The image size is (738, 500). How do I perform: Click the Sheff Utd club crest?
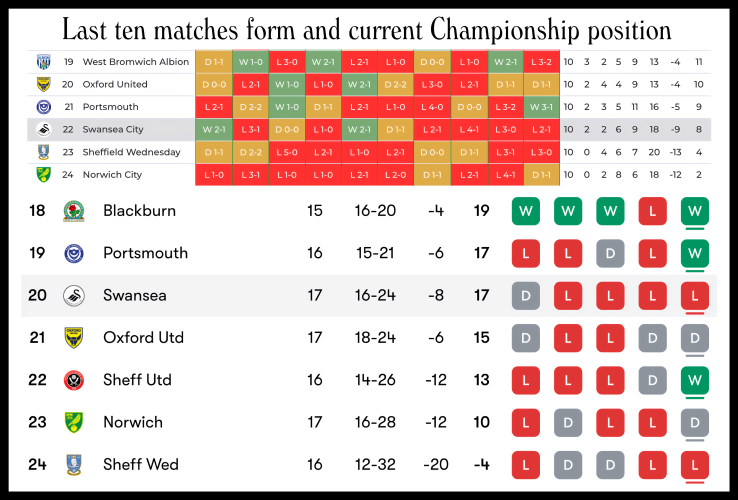point(73,380)
